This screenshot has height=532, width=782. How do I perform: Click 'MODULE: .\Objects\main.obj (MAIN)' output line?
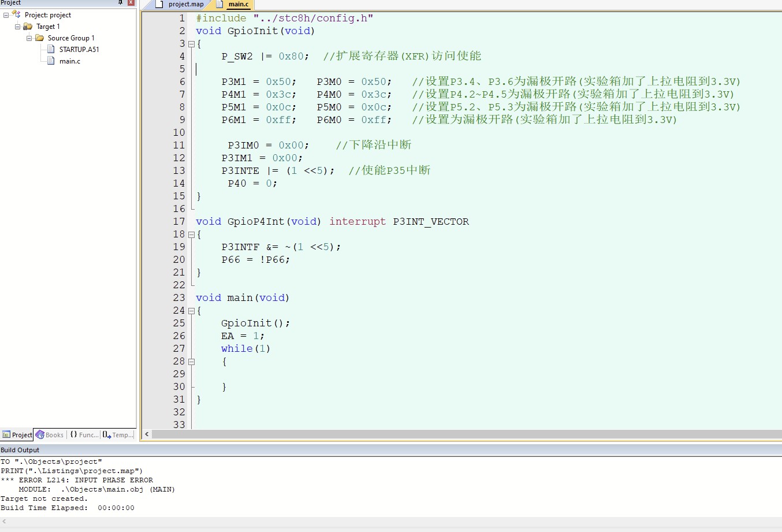pos(97,490)
